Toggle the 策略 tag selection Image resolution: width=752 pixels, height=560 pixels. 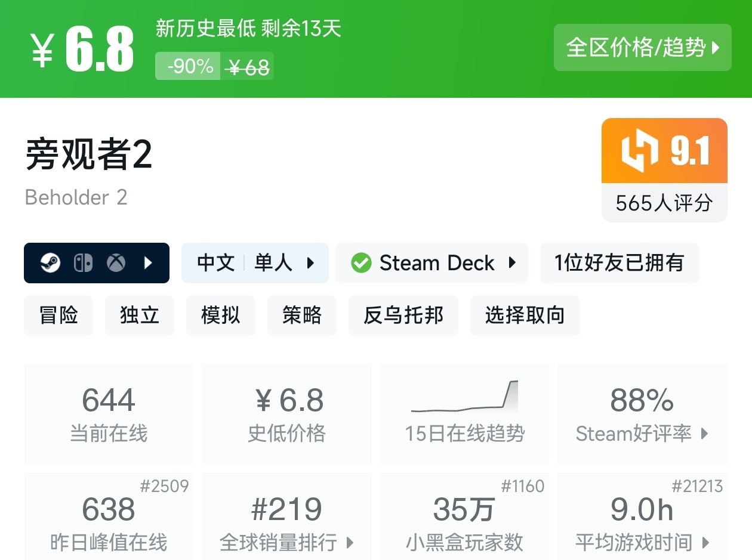(302, 315)
